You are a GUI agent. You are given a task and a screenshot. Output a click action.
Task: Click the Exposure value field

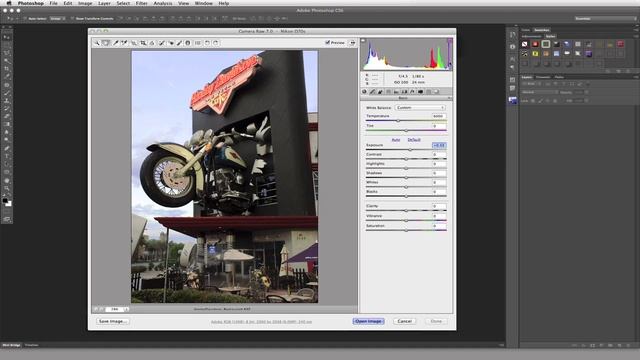[439, 146]
